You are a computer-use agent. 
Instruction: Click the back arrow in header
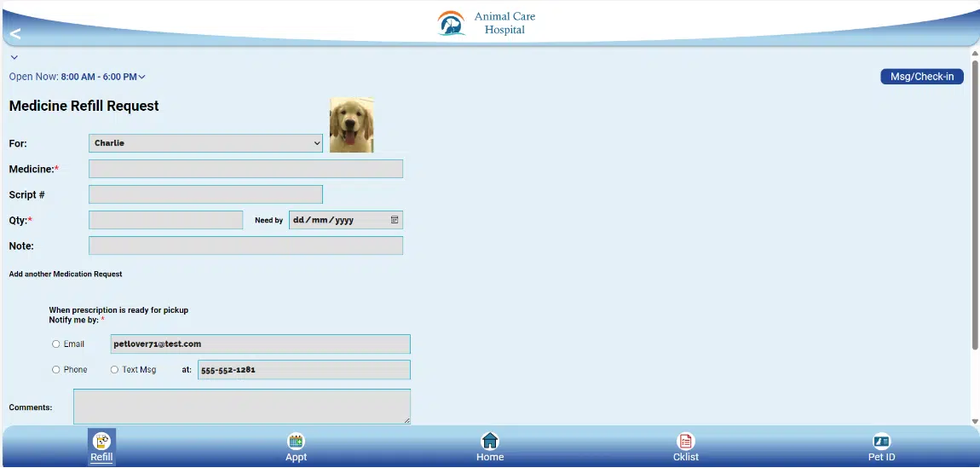(x=14, y=33)
